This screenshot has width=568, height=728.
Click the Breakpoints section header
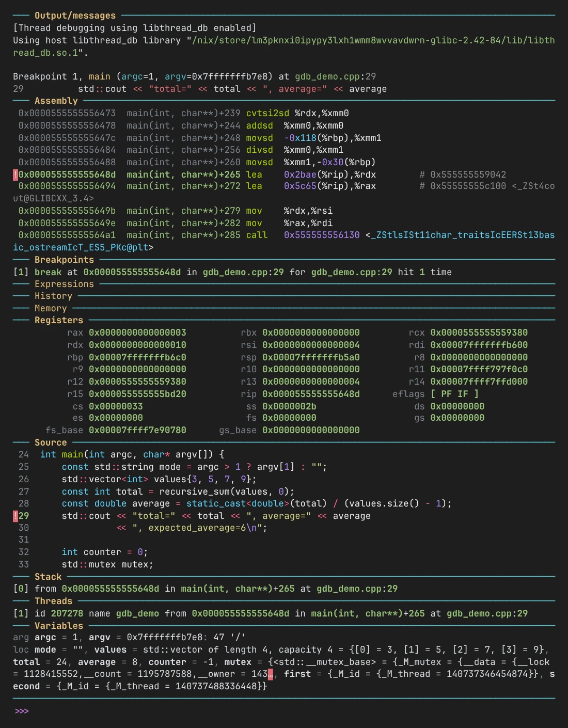pos(64,260)
